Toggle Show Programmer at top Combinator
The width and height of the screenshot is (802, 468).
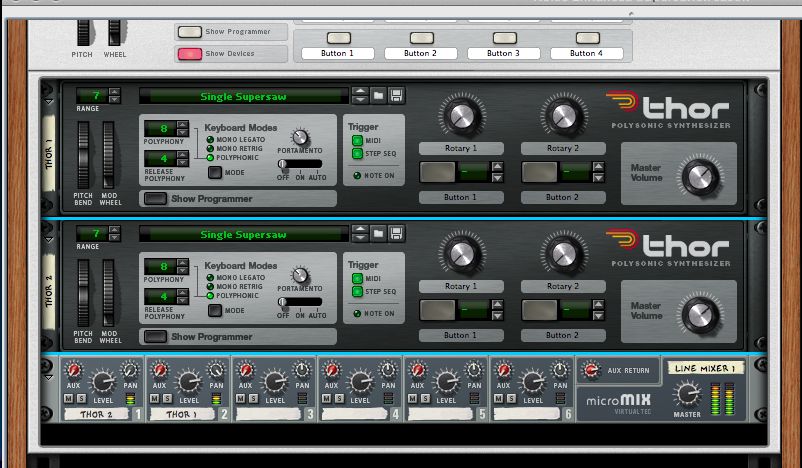190,32
